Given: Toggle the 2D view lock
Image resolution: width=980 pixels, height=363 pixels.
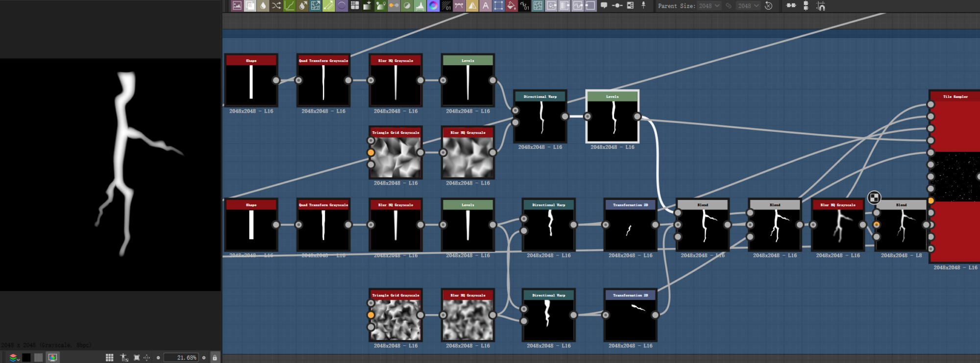Looking at the screenshot, I should coord(215,358).
